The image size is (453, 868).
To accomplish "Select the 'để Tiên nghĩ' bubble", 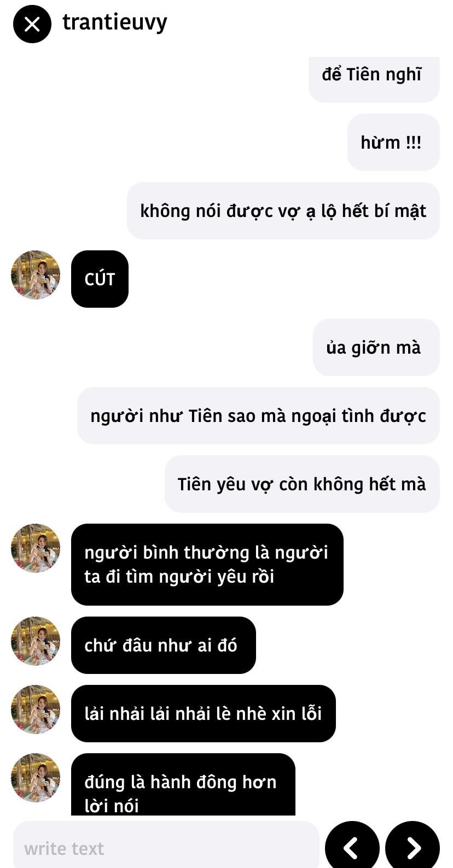I will [x=374, y=79].
